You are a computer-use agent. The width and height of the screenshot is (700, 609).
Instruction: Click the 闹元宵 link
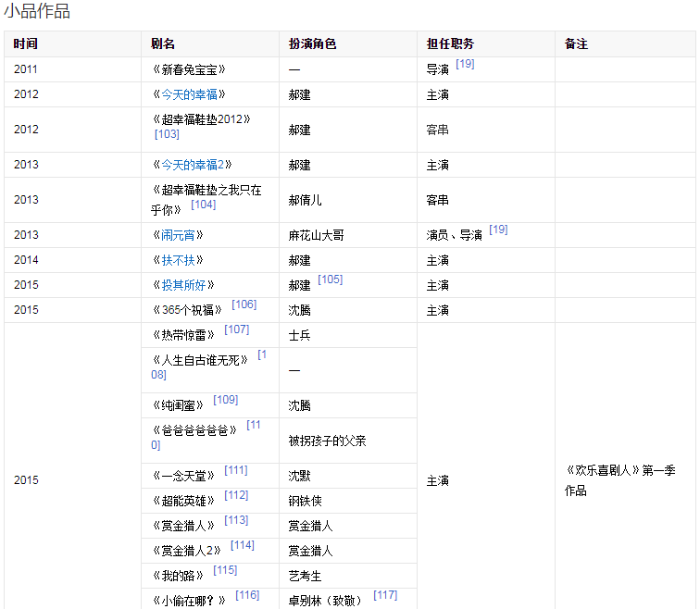[x=178, y=235]
